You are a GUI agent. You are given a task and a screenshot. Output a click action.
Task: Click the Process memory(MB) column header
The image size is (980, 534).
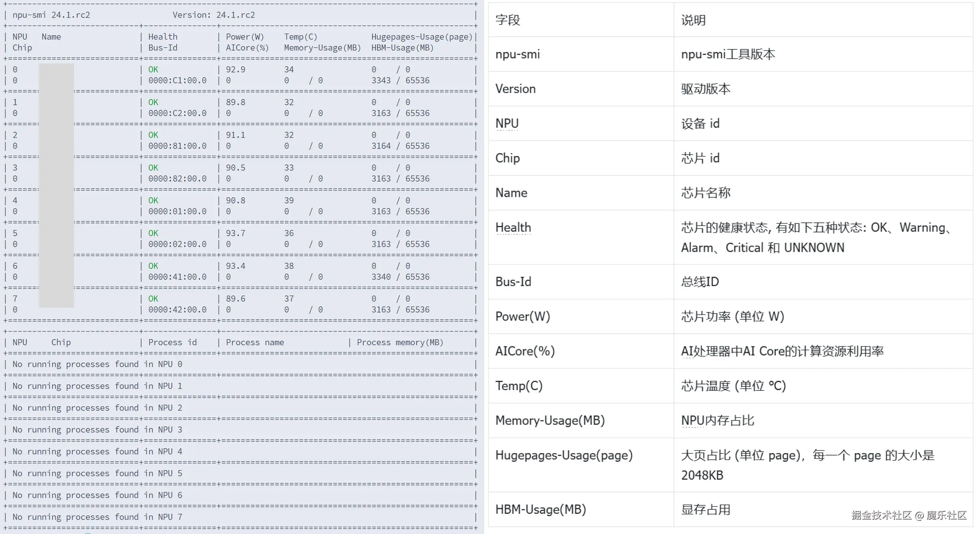pyautogui.click(x=400, y=342)
